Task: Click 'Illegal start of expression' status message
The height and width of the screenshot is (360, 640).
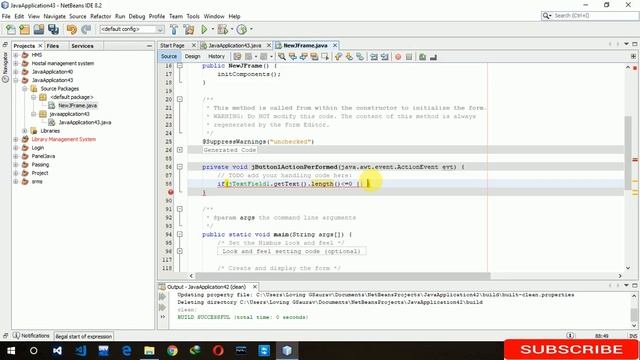Action: coord(84,336)
